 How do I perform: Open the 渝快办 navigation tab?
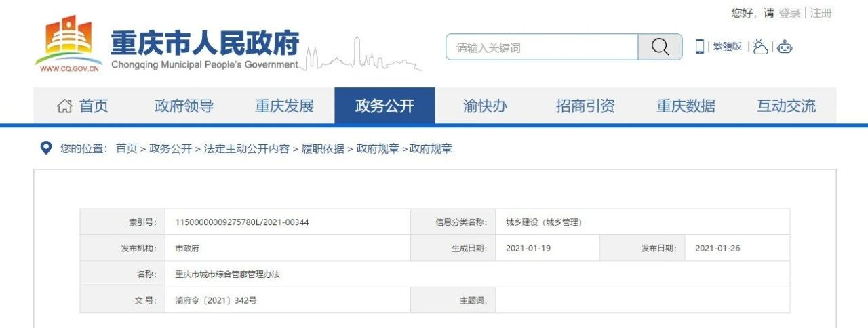coord(485,106)
